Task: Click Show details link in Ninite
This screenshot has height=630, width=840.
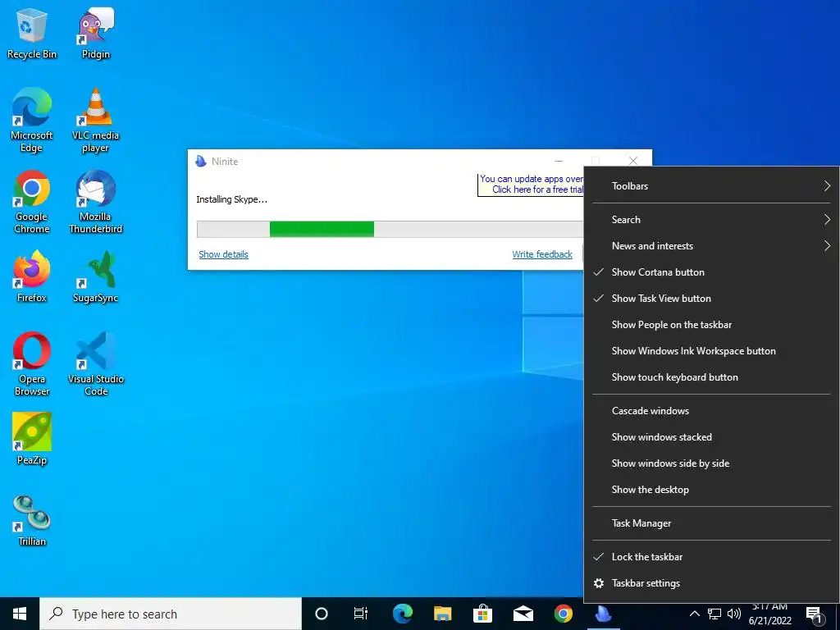Action: tap(223, 254)
